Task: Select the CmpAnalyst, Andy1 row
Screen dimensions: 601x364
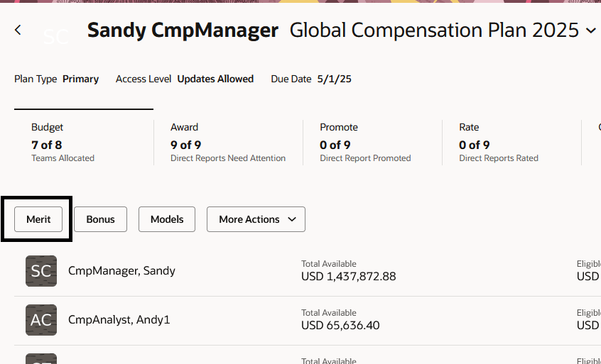Action: coord(119,319)
